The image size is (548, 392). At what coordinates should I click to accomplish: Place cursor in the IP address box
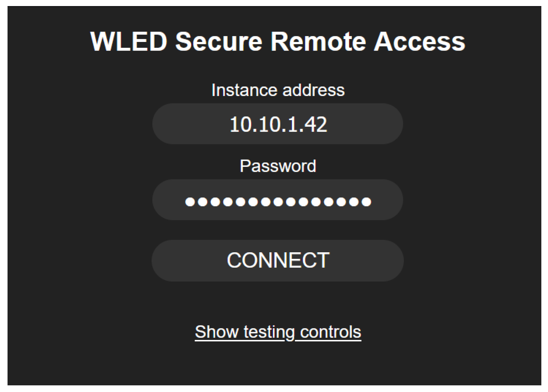coord(277,124)
